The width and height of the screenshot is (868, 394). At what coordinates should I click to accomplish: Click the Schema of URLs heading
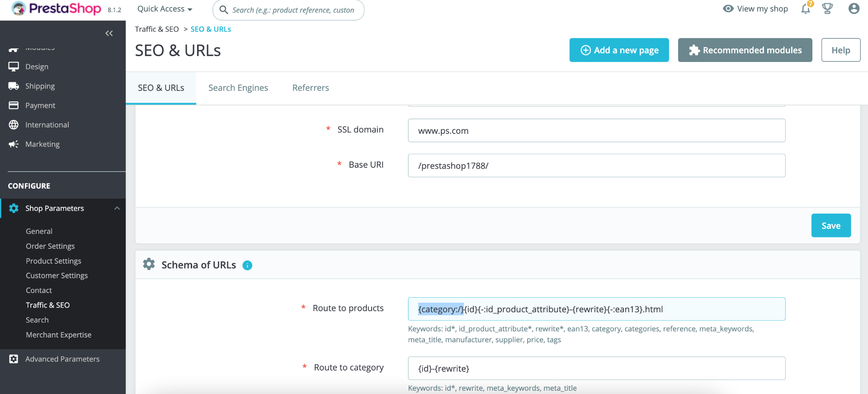(x=198, y=265)
